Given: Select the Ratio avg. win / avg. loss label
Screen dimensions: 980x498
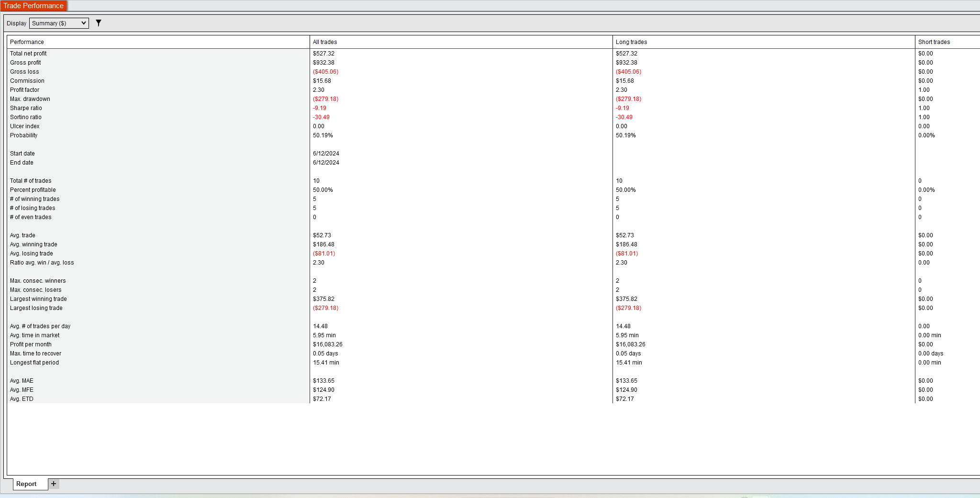Looking at the screenshot, I should coord(42,263).
